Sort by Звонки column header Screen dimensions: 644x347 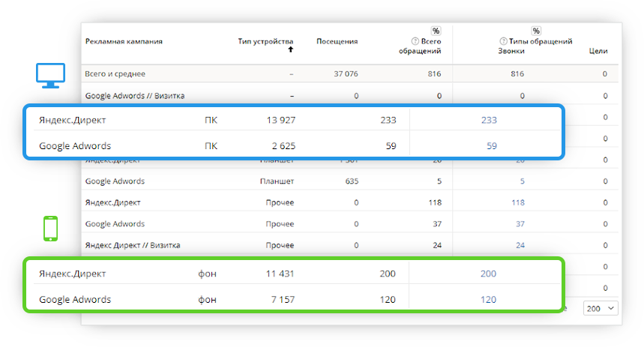pyautogui.click(x=511, y=51)
